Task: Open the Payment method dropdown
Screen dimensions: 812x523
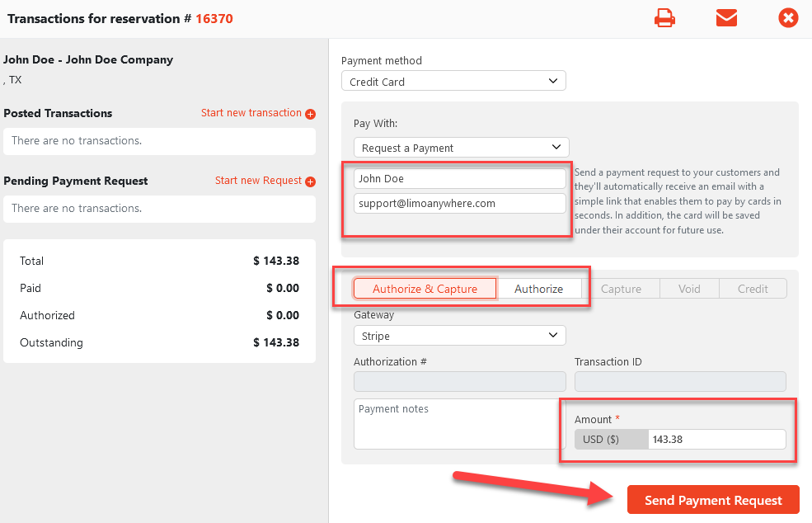Action: (453, 82)
